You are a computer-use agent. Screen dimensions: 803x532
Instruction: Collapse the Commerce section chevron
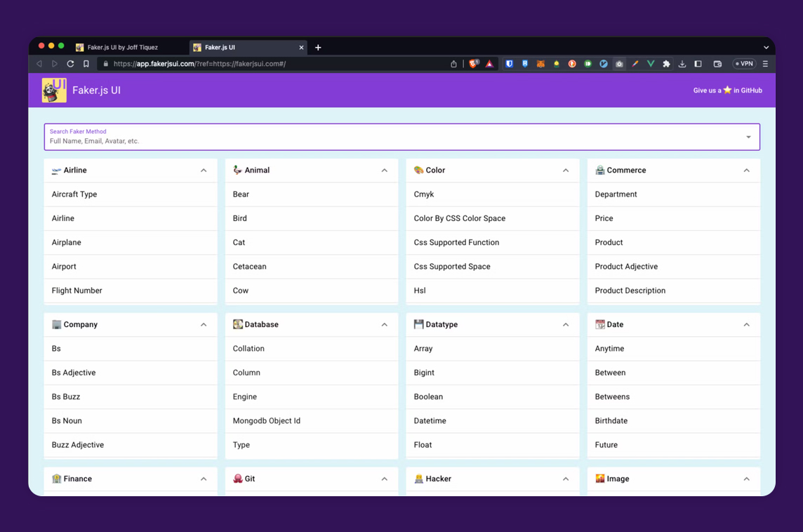746,170
